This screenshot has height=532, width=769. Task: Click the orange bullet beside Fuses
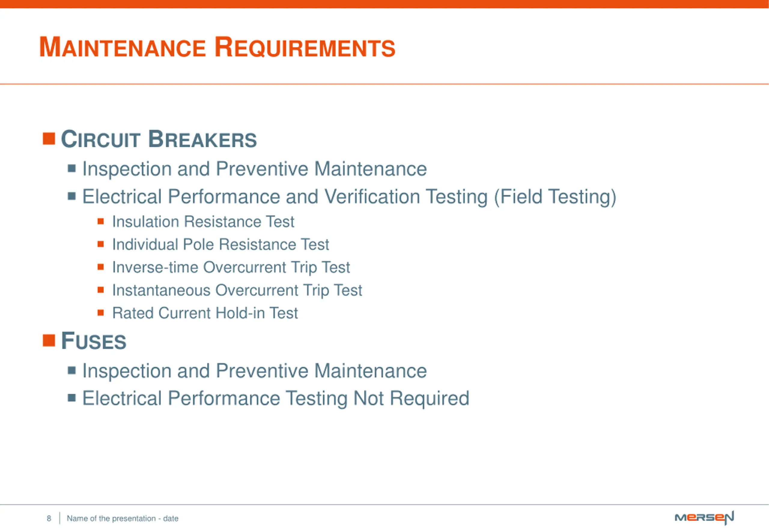pyautogui.click(x=49, y=340)
